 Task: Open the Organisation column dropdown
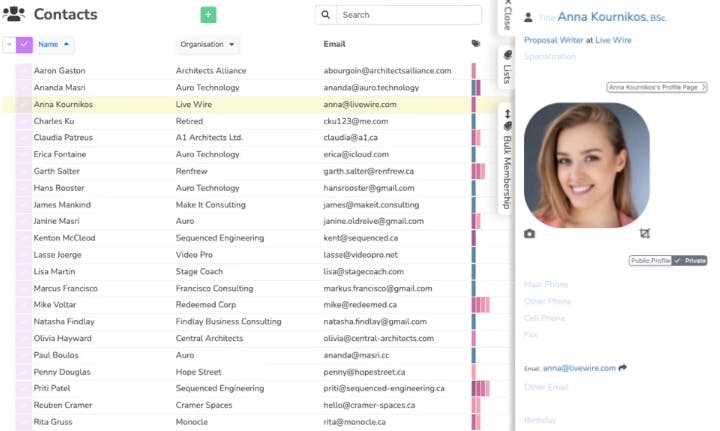(x=207, y=45)
